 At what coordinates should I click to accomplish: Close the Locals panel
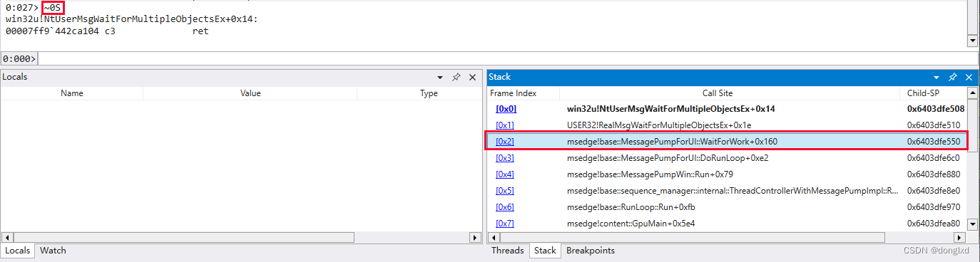click(x=472, y=77)
